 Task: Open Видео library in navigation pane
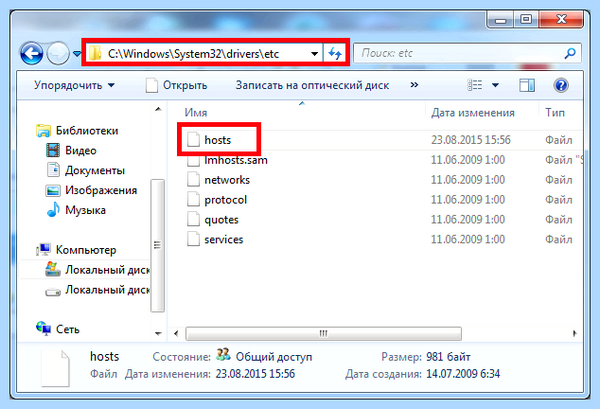pyautogui.click(x=81, y=150)
